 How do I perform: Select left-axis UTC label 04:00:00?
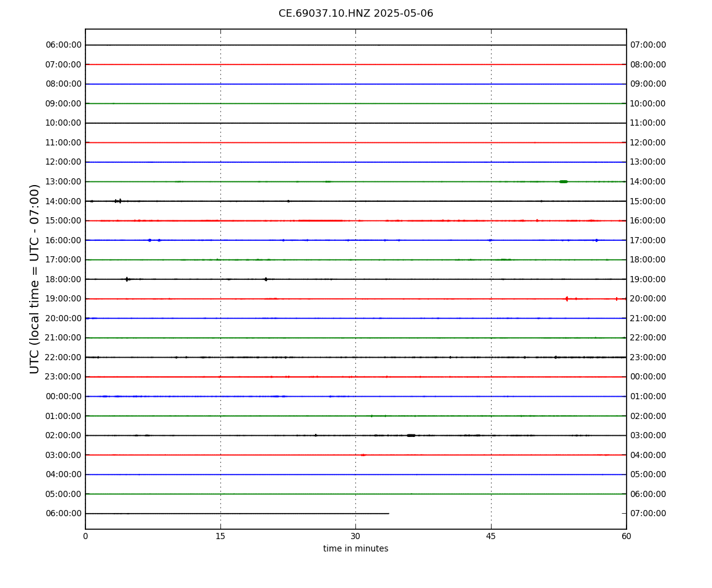pos(64,475)
